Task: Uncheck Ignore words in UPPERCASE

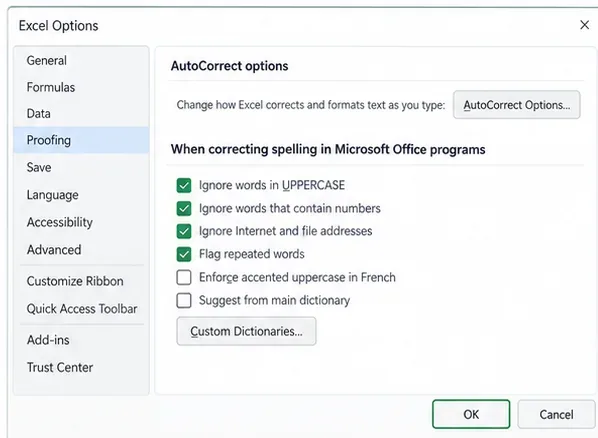Action: click(184, 185)
